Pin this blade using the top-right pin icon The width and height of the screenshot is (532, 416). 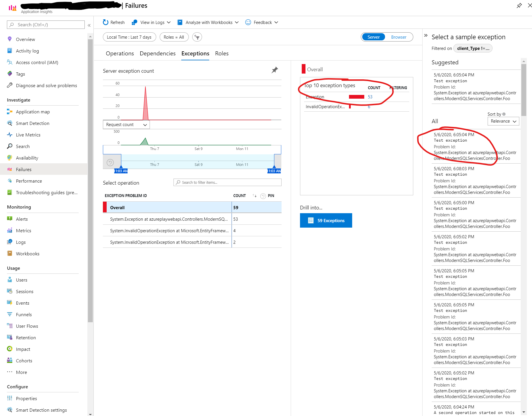coord(519,5)
